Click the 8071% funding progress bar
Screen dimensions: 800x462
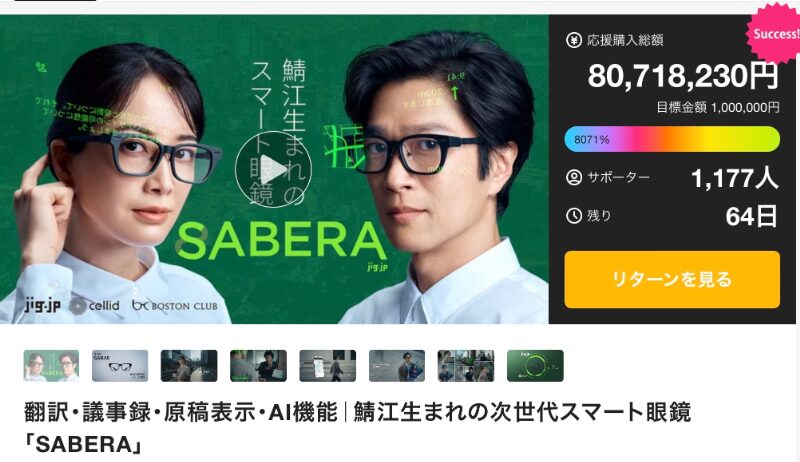click(x=672, y=139)
